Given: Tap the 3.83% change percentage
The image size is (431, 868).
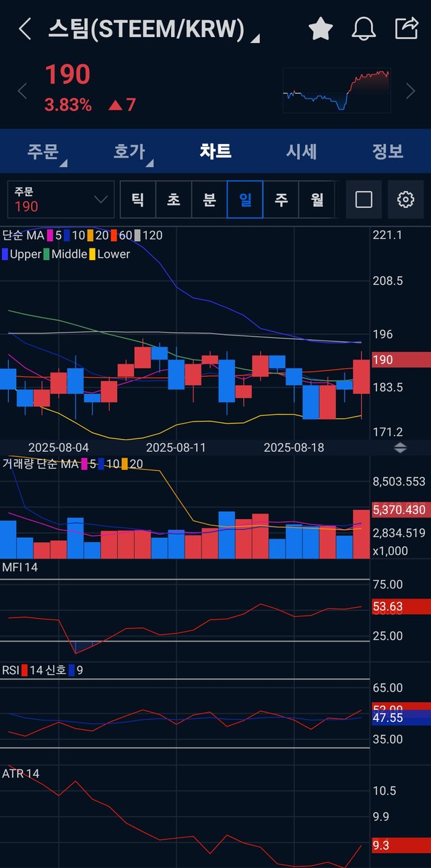Looking at the screenshot, I should 68,104.
